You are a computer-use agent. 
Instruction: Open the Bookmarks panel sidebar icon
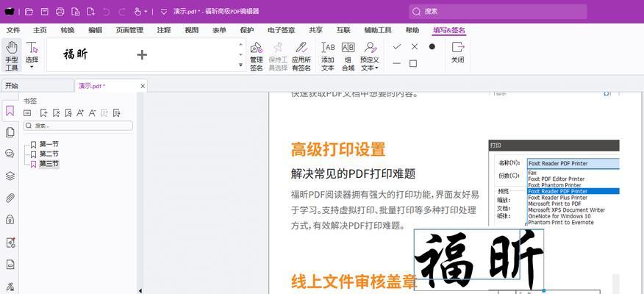10,111
